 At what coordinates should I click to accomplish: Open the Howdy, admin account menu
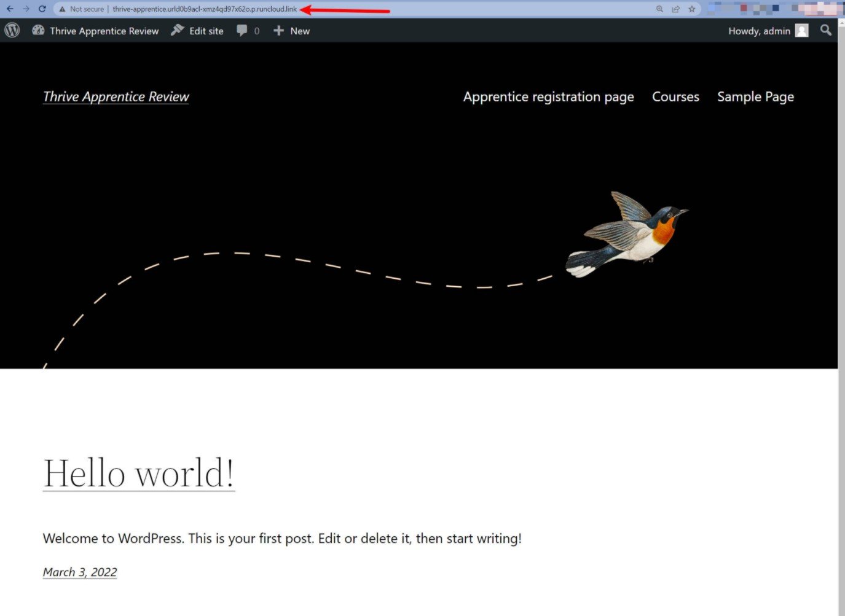(768, 31)
